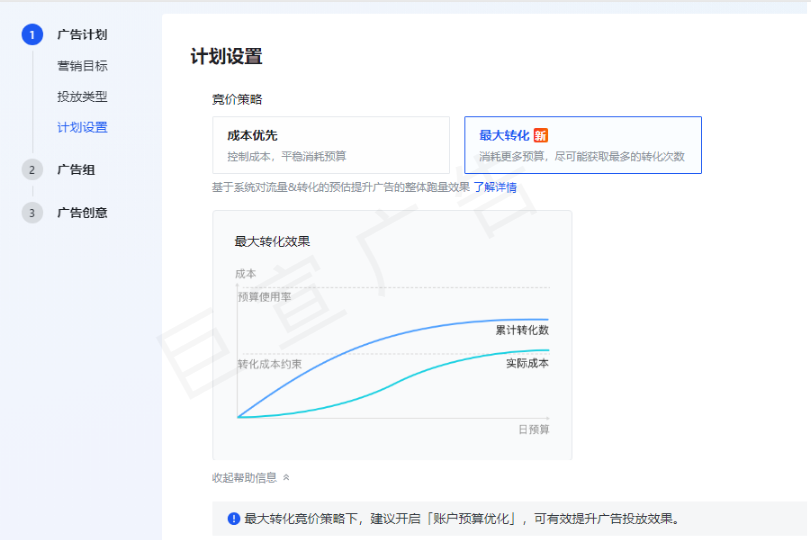Open the 广告组 step
This screenshot has width=811, height=540.
[76, 170]
